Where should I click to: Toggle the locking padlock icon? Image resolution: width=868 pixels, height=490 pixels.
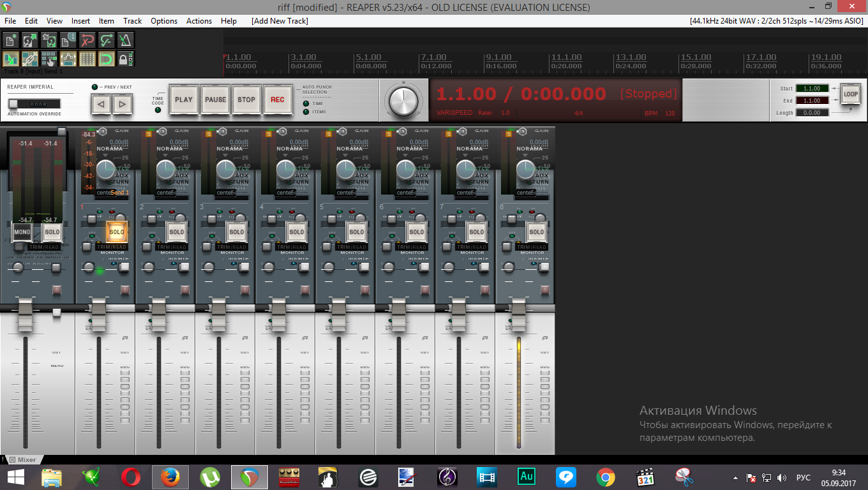126,59
